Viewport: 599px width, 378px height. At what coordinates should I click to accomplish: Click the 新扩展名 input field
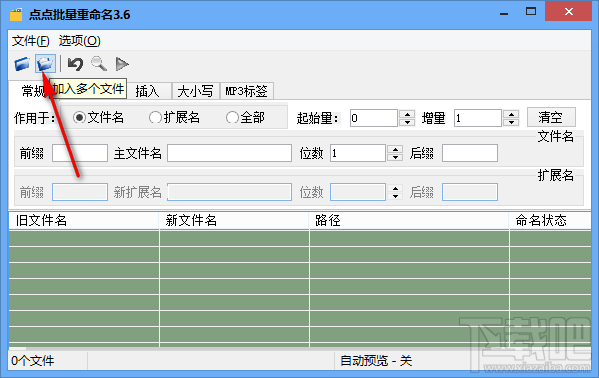pyautogui.click(x=229, y=192)
